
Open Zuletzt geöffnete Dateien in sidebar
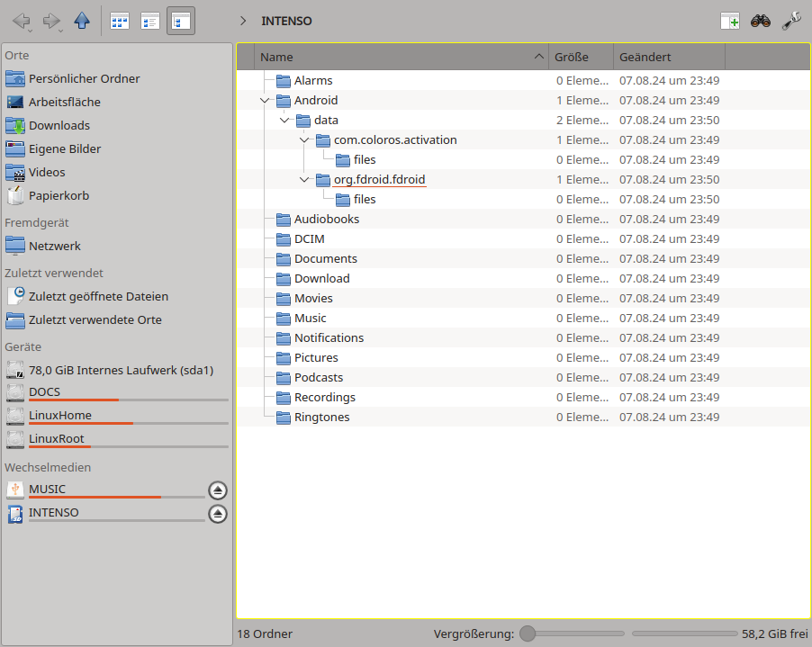pos(98,296)
